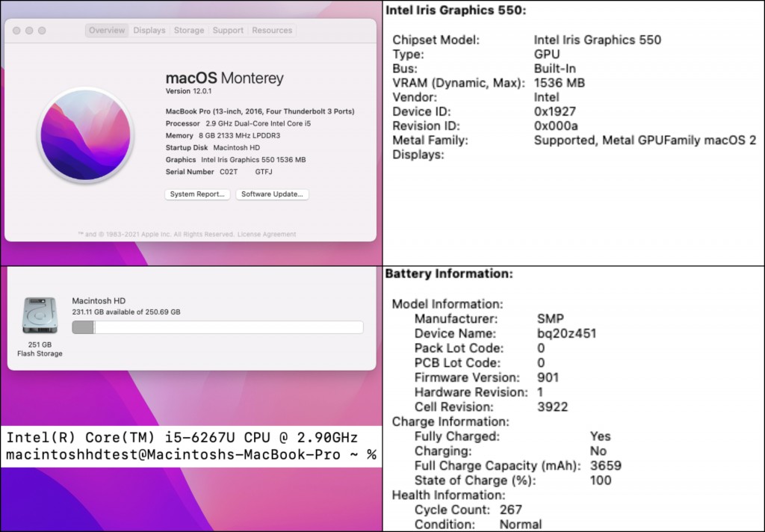Select the "Version 12.0.1" text
The width and height of the screenshot is (765, 532).
(188, 91)
